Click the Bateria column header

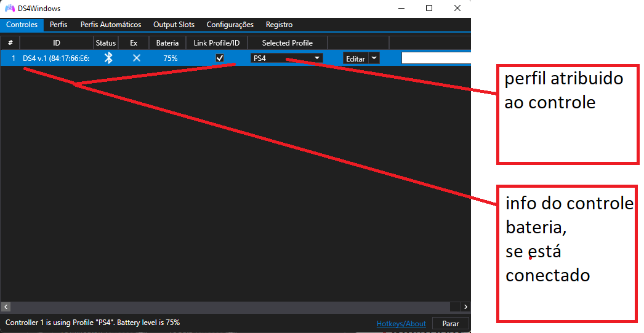click(167, 42)
